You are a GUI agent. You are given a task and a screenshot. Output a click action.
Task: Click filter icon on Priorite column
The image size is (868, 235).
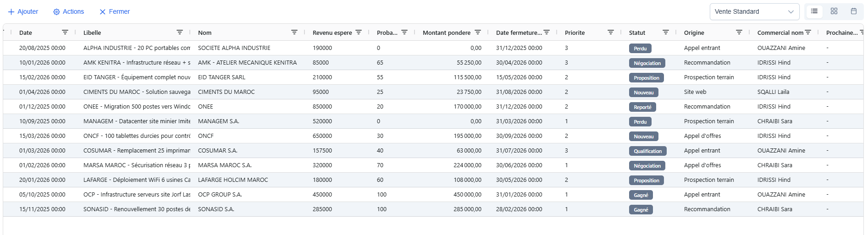click(x=611, y=33)
